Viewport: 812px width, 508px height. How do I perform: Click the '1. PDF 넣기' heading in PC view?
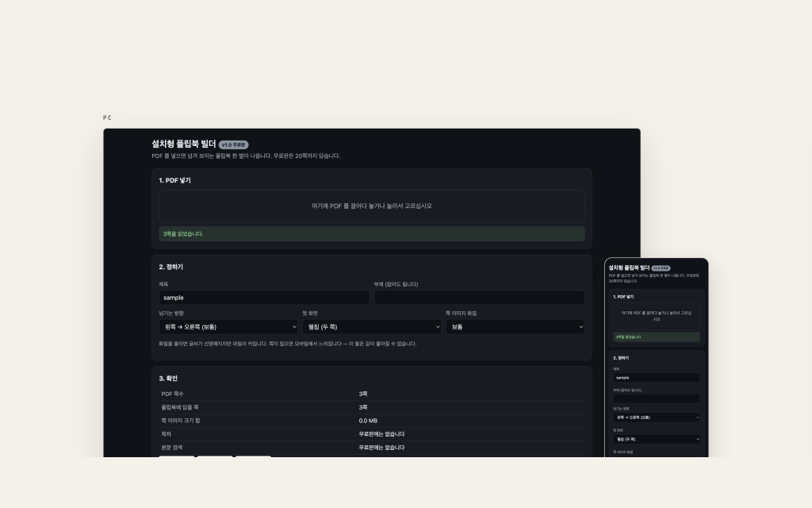[x=174, y=180]
